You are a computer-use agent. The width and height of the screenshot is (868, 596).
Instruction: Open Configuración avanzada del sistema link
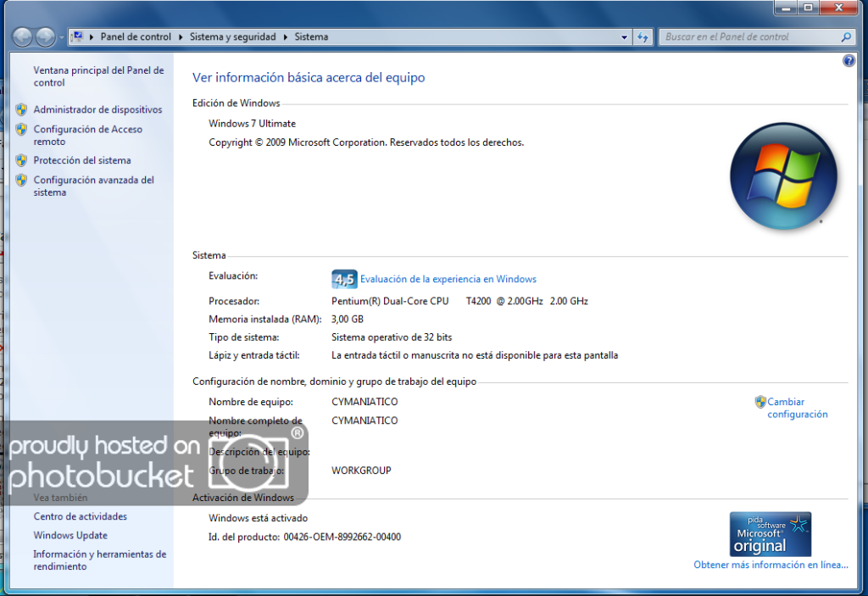pyautogui.click(x=93, y=187)
